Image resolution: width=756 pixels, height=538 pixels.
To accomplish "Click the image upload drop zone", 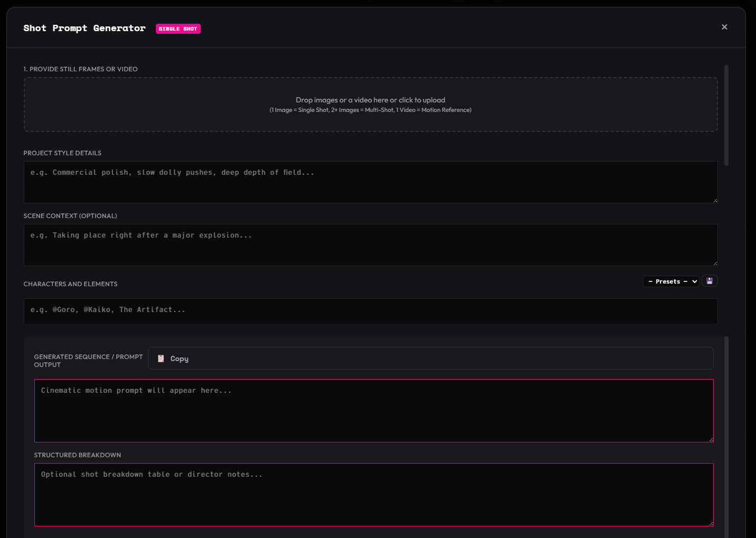I will (370, 104).
